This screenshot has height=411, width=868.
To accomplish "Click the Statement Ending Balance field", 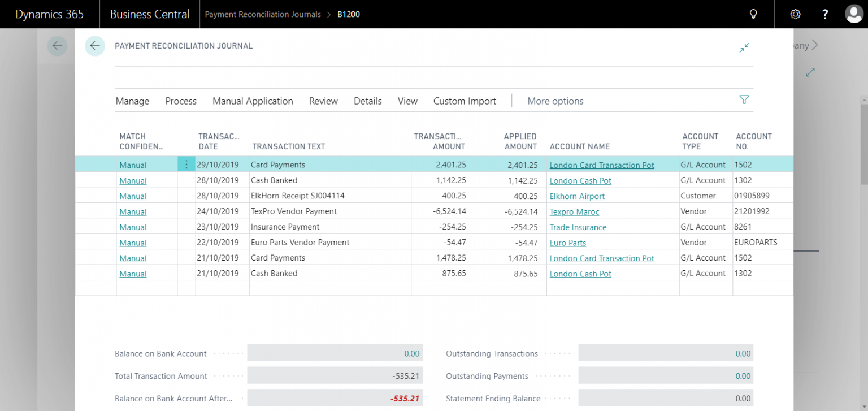I will pos(665,398).
